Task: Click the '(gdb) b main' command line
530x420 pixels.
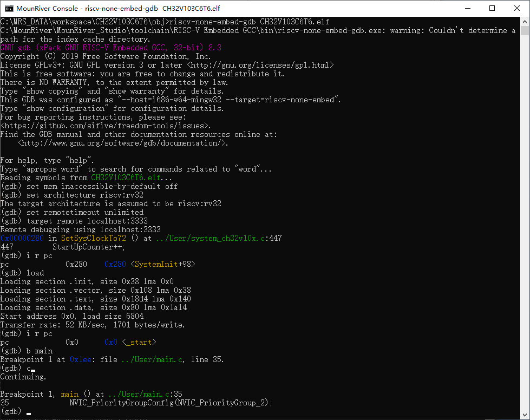Action: pyautogui.click(x=27, y=351)
